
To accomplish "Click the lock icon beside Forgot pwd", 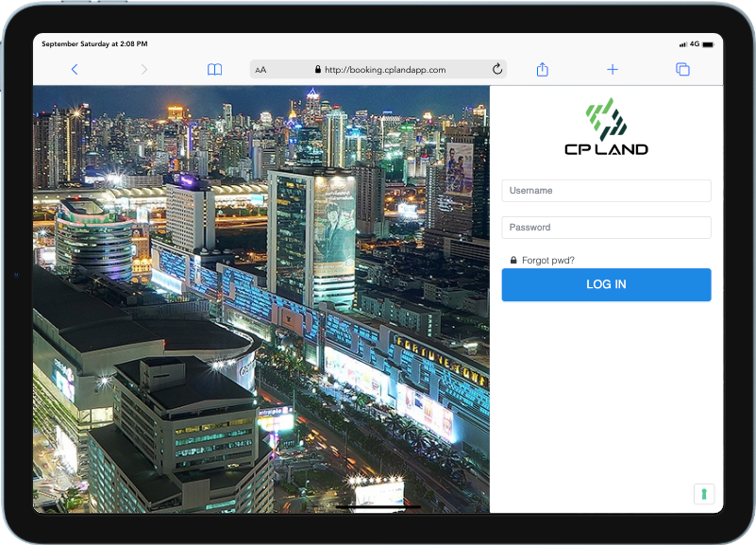I will pos(513,261).
